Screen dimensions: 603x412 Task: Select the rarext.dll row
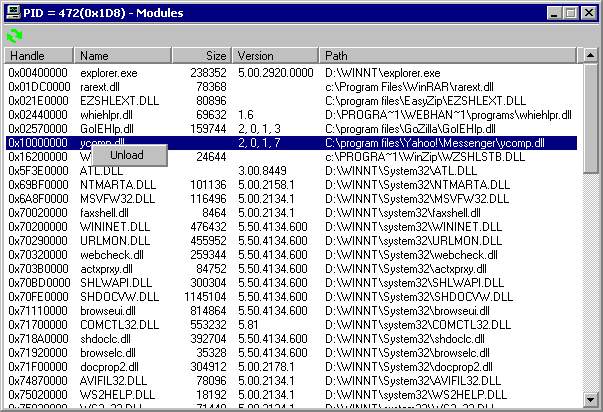(x=99, y=87)
